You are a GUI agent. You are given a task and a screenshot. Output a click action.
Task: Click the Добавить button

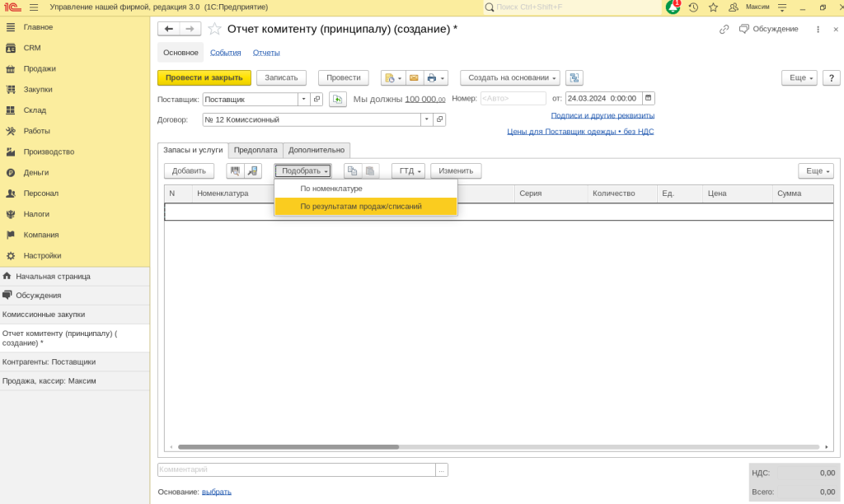tap(189, 171)
